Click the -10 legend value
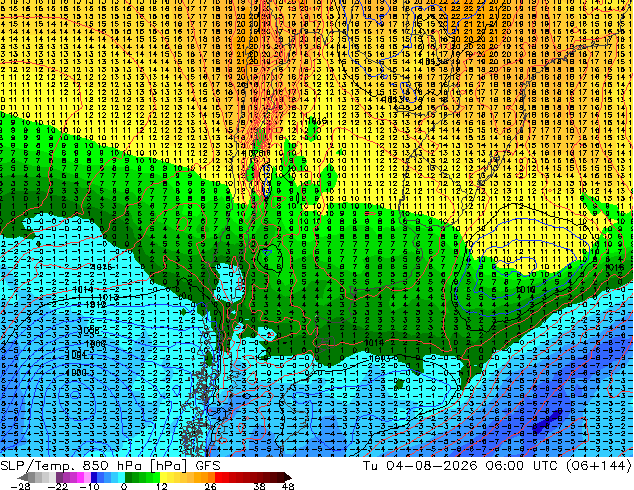 click(89, 486)
